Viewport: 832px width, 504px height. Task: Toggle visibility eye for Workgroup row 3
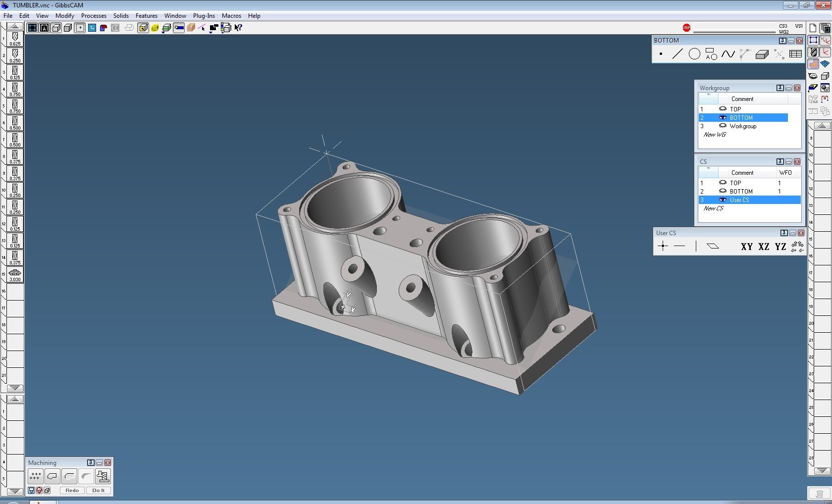tap(723, 126)
